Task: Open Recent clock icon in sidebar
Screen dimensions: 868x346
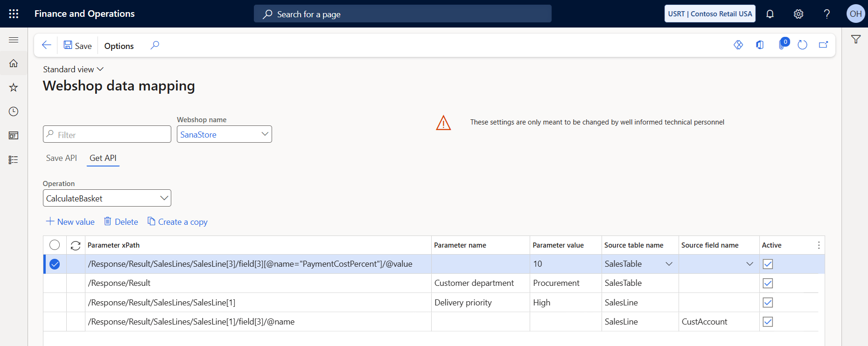Action: [14, 111]
